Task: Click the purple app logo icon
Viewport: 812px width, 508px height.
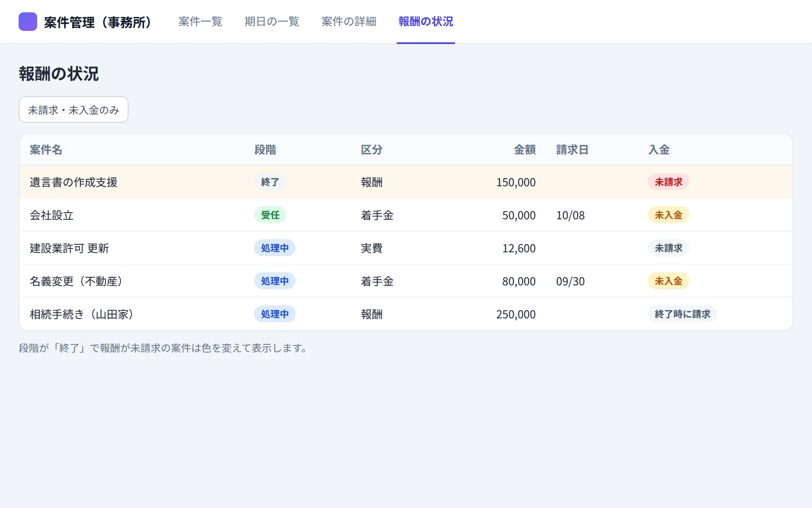Action: click(x=28, y=22)
